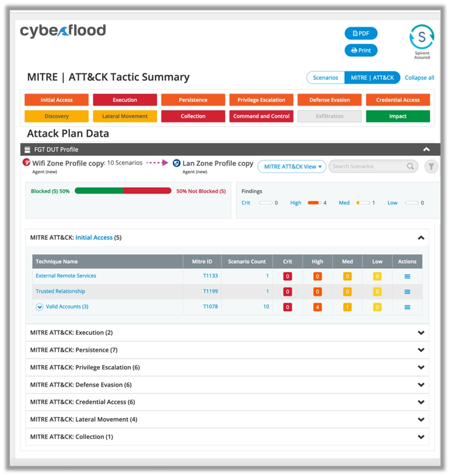Select the MITRE | ATT&CK toggle

pyautogui.click(x=372, y=77)
